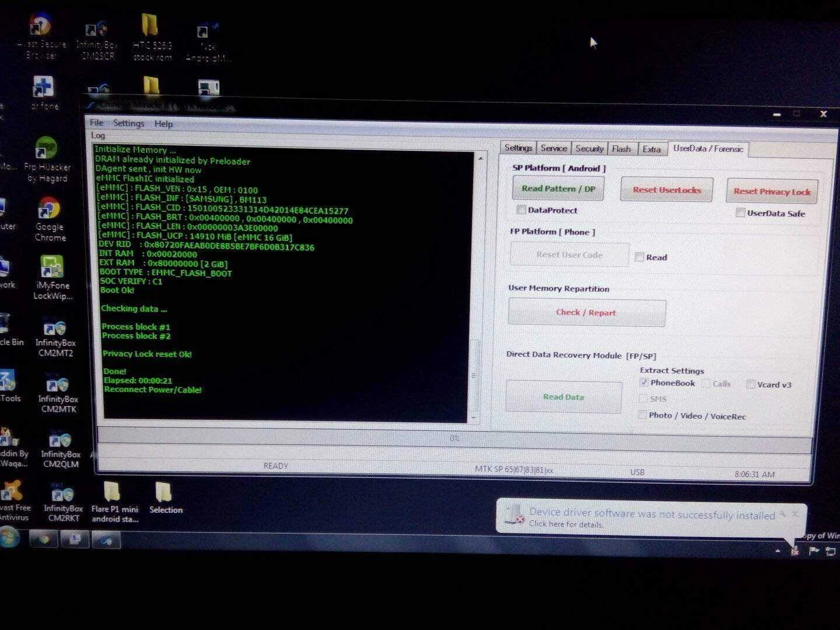The image size is (840, 630).
Task: Open the InfinityBox CM2SCR desktop shortcut
Action: (97, 40)
